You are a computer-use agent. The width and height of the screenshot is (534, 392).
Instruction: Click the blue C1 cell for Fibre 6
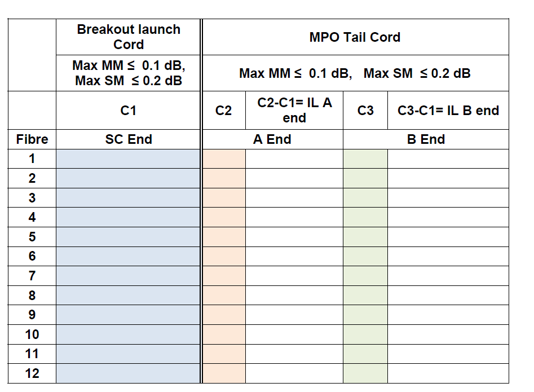point(128,256)
